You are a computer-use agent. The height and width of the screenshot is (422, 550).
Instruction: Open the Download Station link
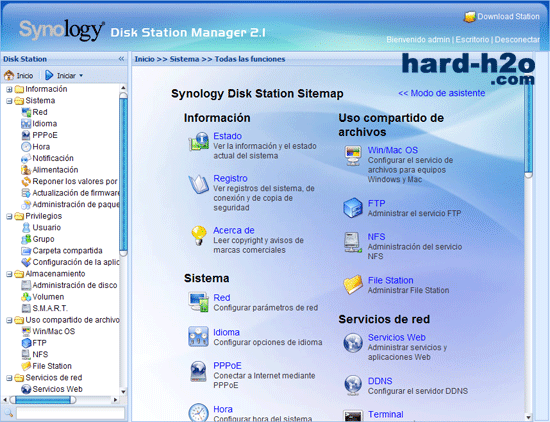(x=508, y=16)
